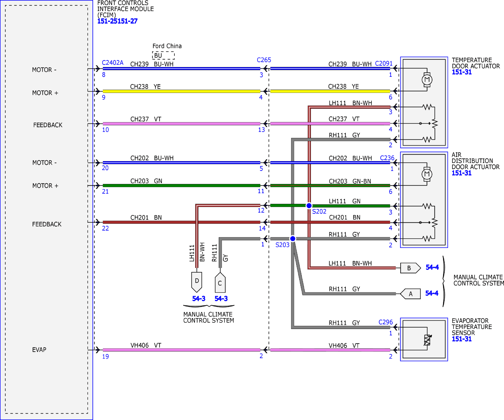Select the CH203 GN-BN wire label
The image size is (504, 420).
tap(350, 181)
